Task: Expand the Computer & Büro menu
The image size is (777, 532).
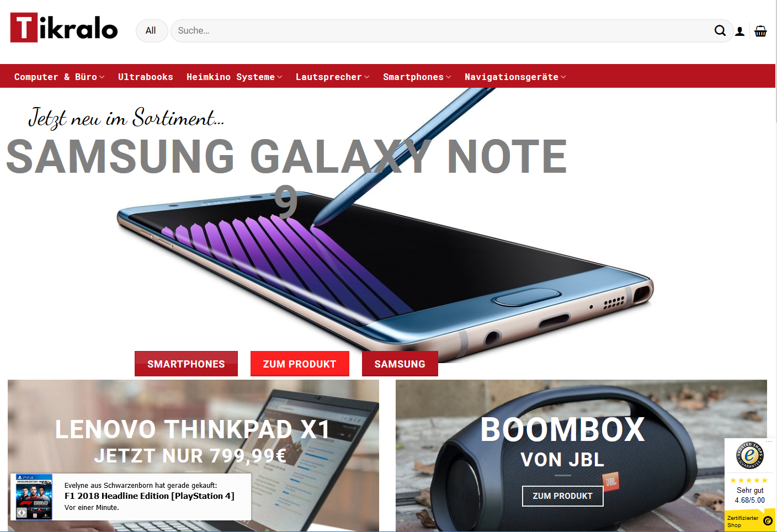Action: point(59,77)
